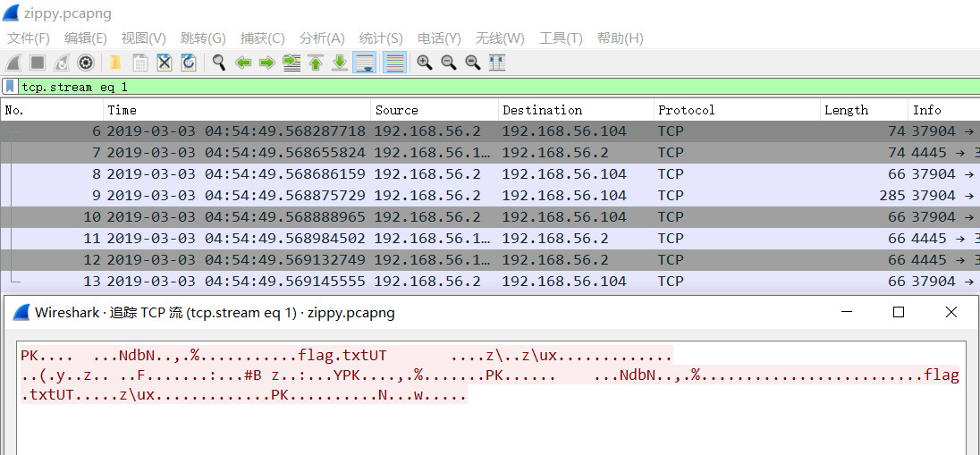Reset packet text to normal size
This screenshot has height=455, width=980.
472,63
